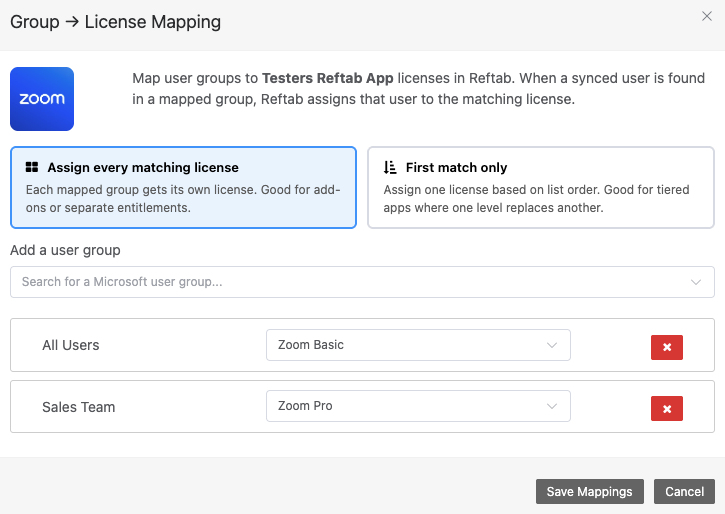The height and width of the screenshot is (514, 725).
Task: Click the grid icon beside Assign every matching license
Action: [32, 167]
